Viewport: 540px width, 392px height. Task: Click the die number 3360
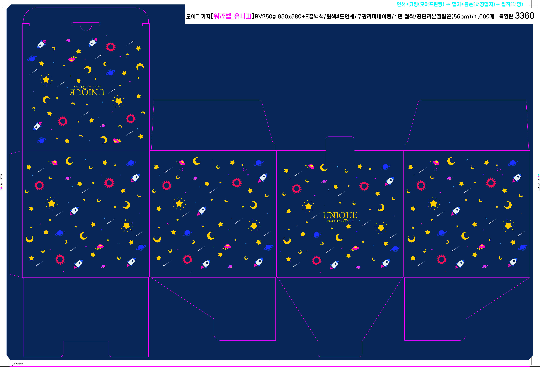525,16
